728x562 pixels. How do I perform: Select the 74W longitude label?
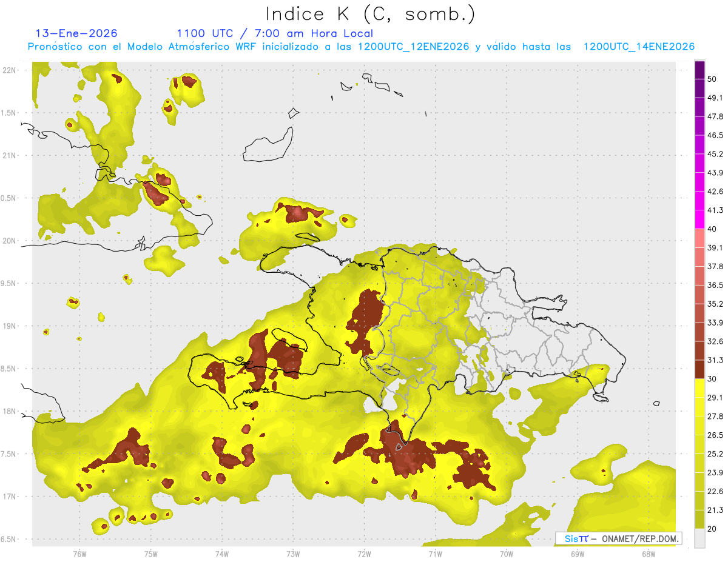(222, 554)
